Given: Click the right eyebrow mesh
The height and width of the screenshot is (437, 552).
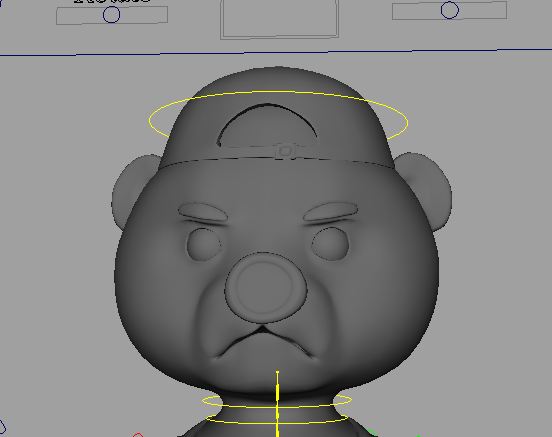Looking at the screenshot, I should coord(330,211).
